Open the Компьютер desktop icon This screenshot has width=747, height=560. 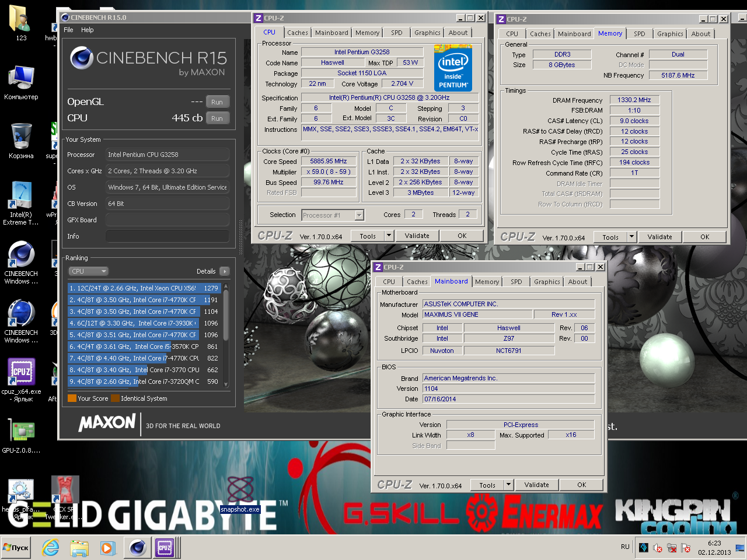(x=21, y=78)
